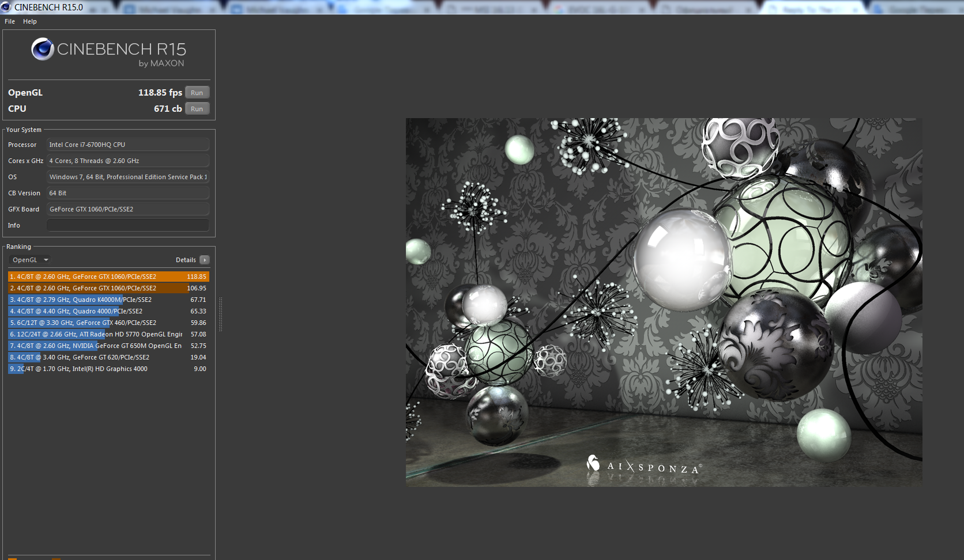The image size is (964, 560).
Task: Select ranking row ATI Radeon HD 5770
Action: point(108,334)
